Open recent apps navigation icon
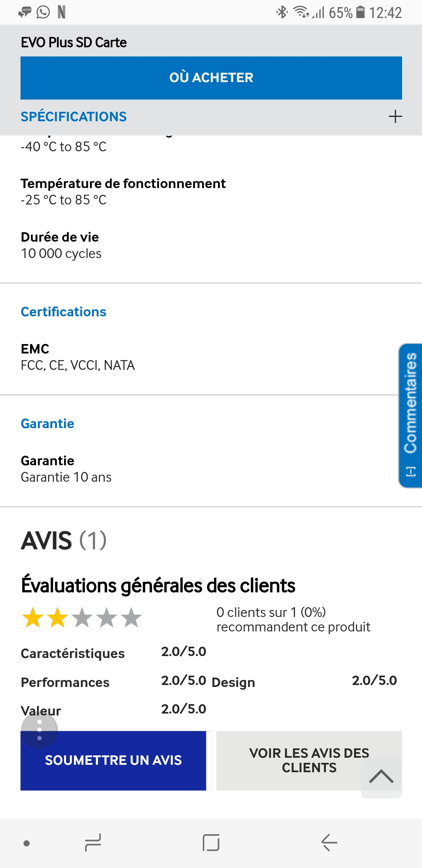 click(x=93, y=843)
